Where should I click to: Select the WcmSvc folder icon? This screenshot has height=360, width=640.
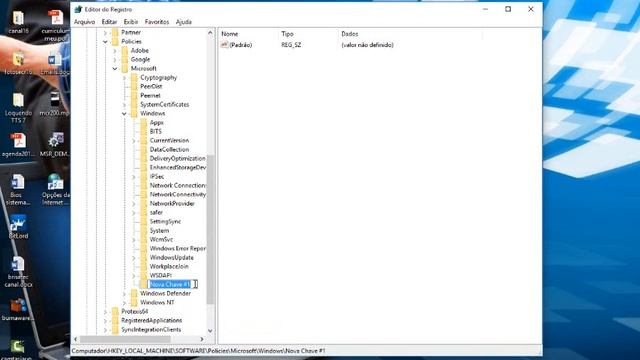[144, 240]
